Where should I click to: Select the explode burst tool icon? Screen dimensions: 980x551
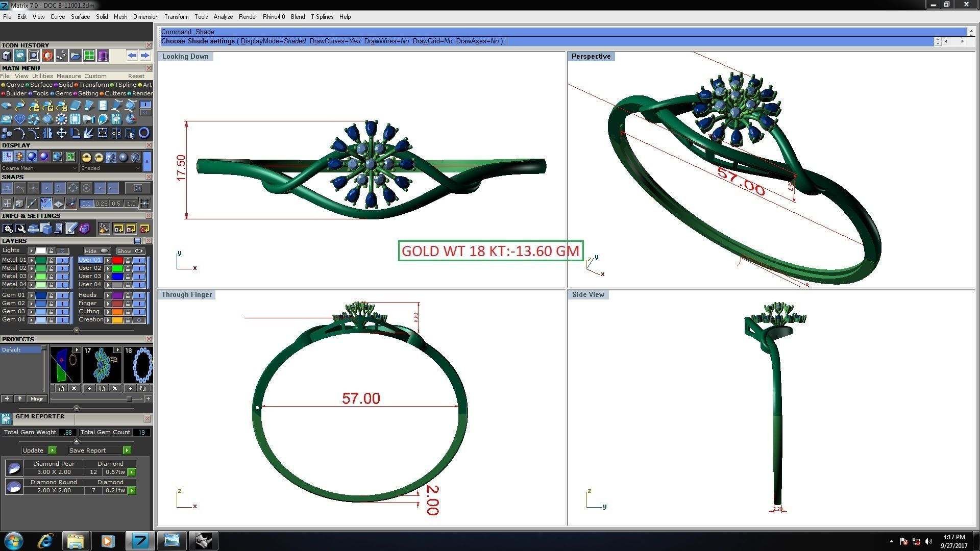(89, 133)
